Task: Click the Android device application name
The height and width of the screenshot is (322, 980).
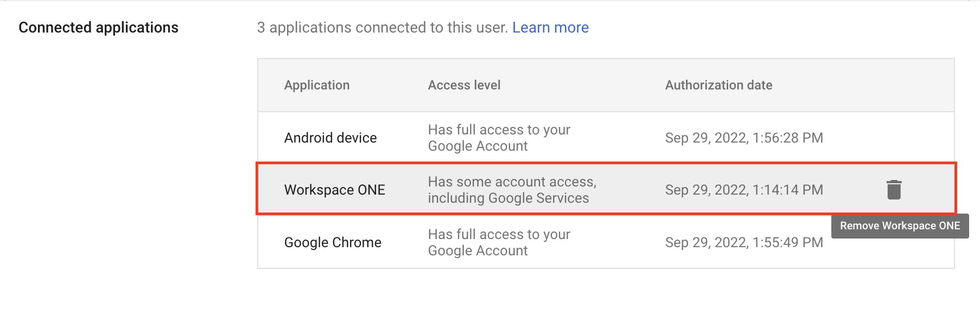Action: (x=330, y=137)
